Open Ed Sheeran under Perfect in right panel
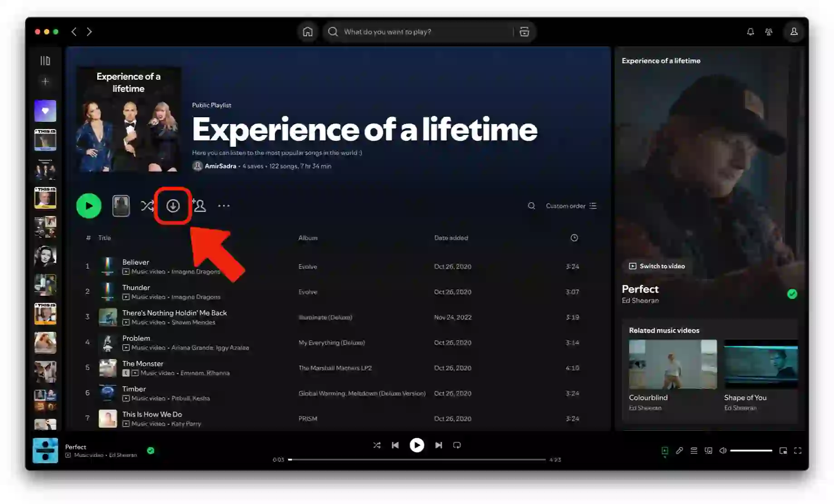The image size is (834, 504). pos(640,301)
